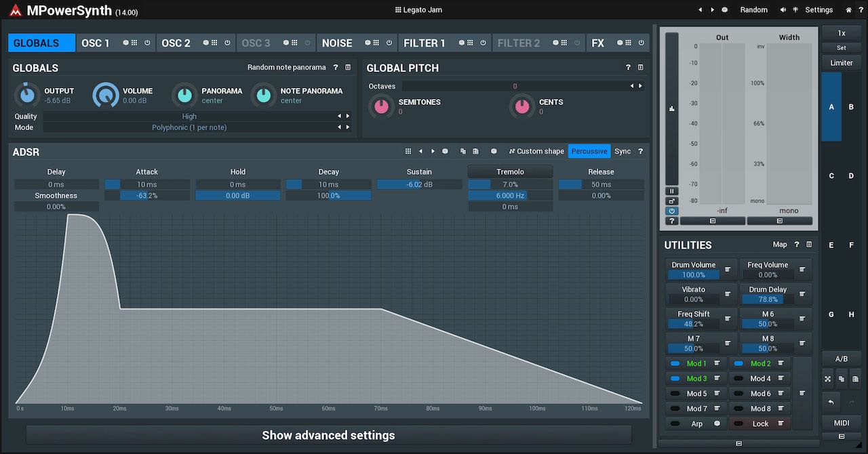The height and width of the screenshot is (454, 868).
Task: Toggle the OSC 2 power button
Action: [227, 43]
